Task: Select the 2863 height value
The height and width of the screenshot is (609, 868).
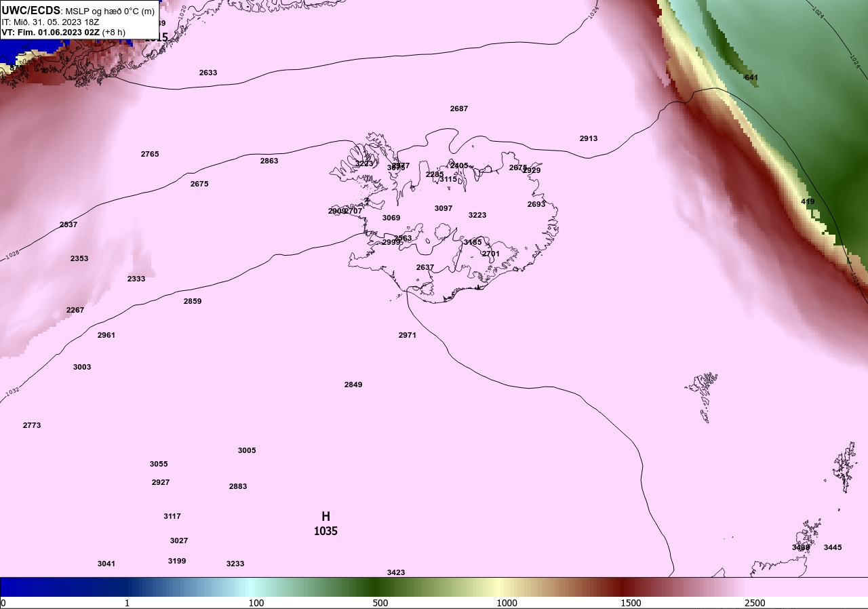Action: pos(269,161)
